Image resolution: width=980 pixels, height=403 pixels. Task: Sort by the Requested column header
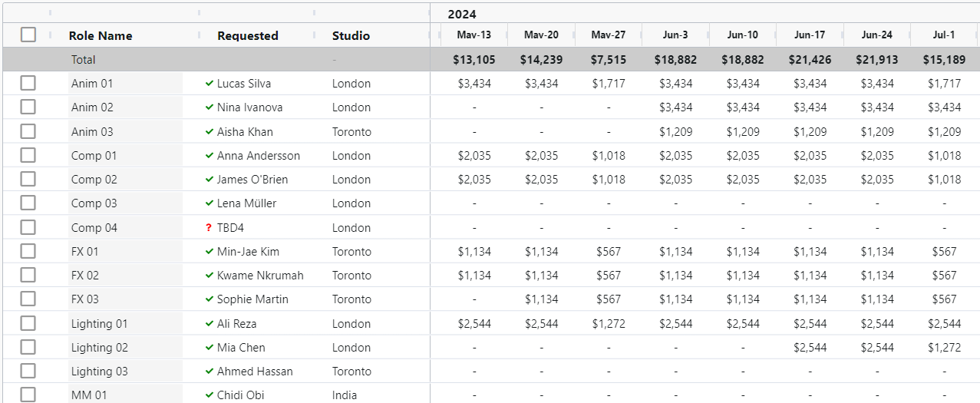(x=248, y=35)
